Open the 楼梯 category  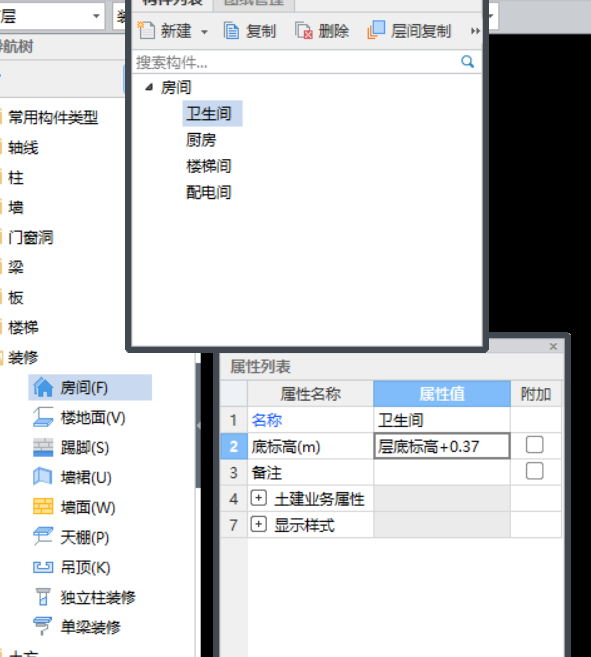tap(23, 327)
